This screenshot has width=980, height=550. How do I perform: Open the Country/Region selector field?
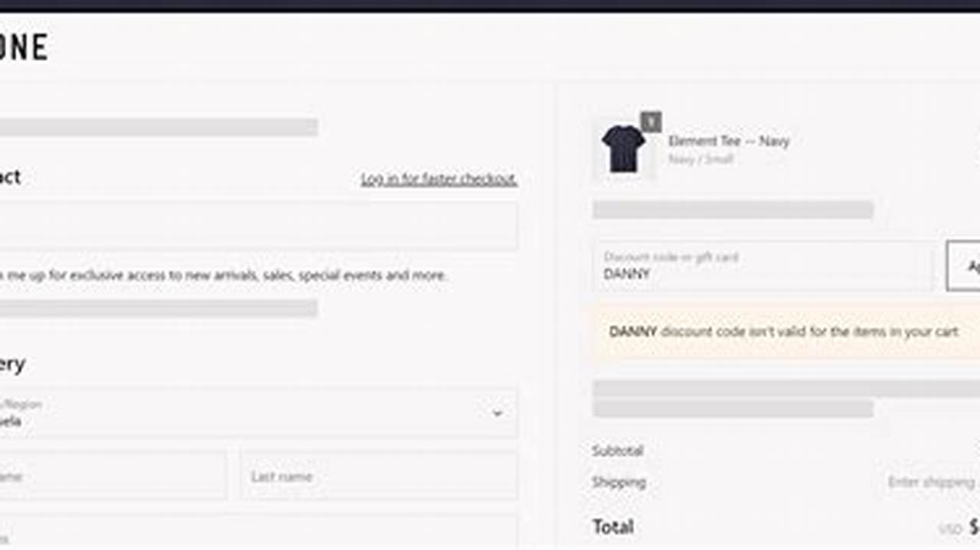click(x=259, y=413)
